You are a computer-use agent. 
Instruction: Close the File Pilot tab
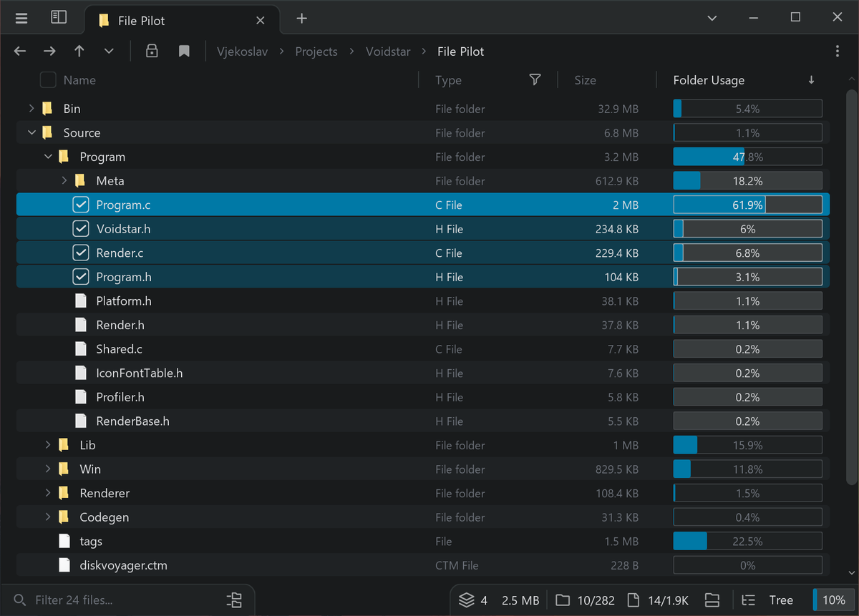261,21
